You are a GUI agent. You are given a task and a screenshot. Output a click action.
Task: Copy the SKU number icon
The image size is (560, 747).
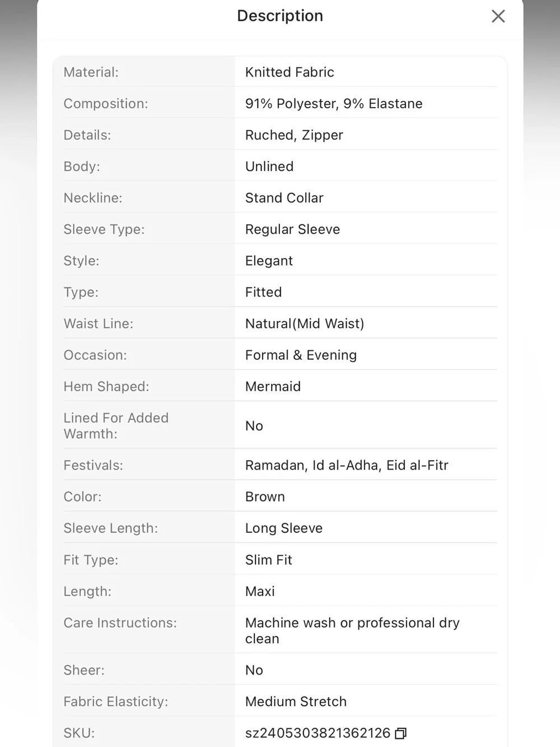pos(400,734)
